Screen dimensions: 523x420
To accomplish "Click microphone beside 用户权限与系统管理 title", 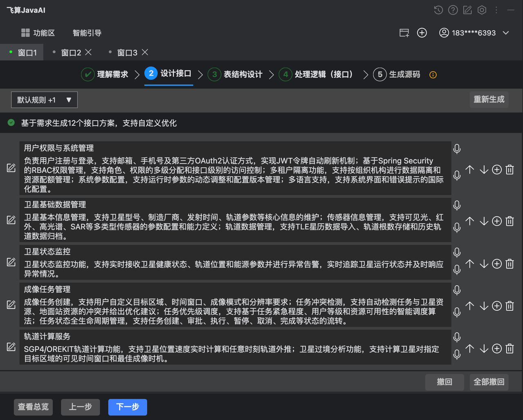I will (x=457, y=149).
